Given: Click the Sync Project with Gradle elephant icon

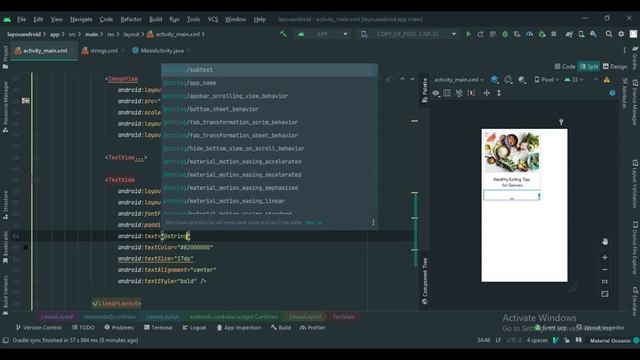Looking at the screenshot, I should [x=569, y=34].
